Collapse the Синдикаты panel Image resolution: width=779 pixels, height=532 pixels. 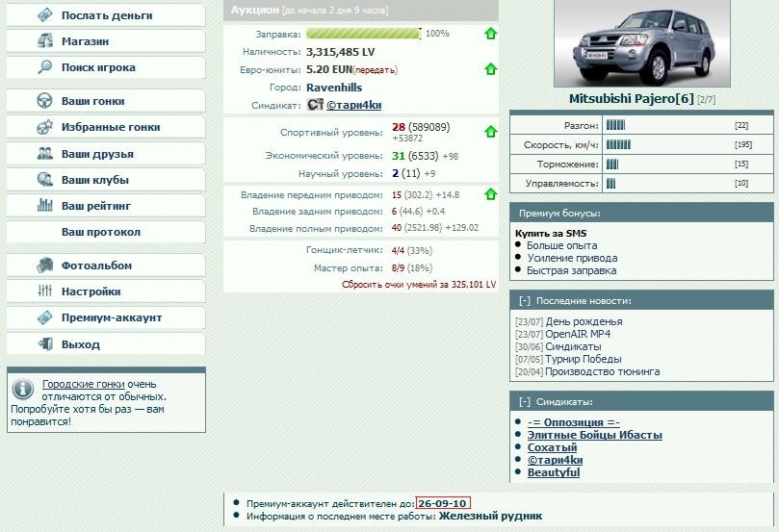[x=525, y=402]
